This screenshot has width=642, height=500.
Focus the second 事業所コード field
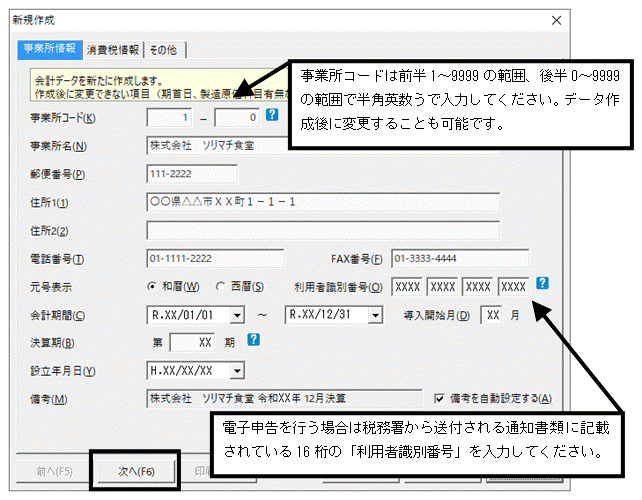click(x=237, y=118)
